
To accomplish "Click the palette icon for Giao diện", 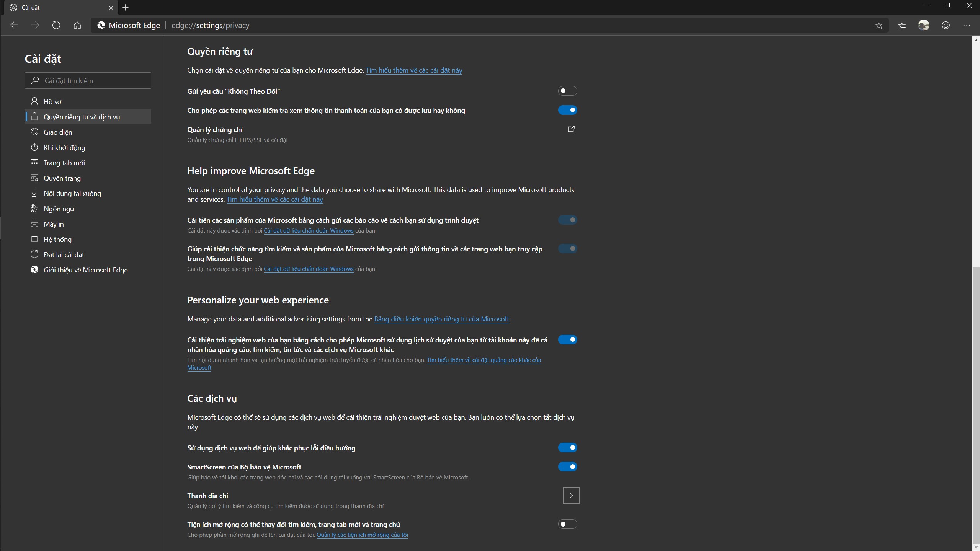I will [x=34, y=132].
